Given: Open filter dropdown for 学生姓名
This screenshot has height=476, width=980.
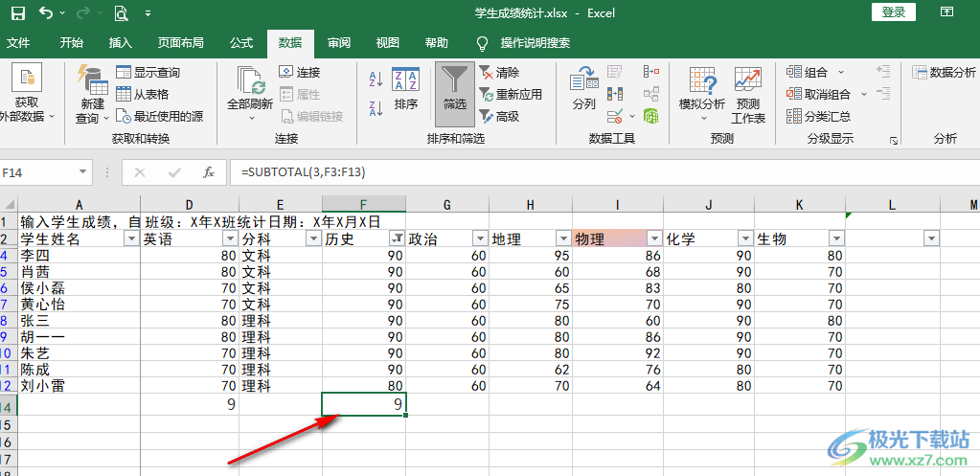Looking at the screenshot, I should tap(131, 238).
